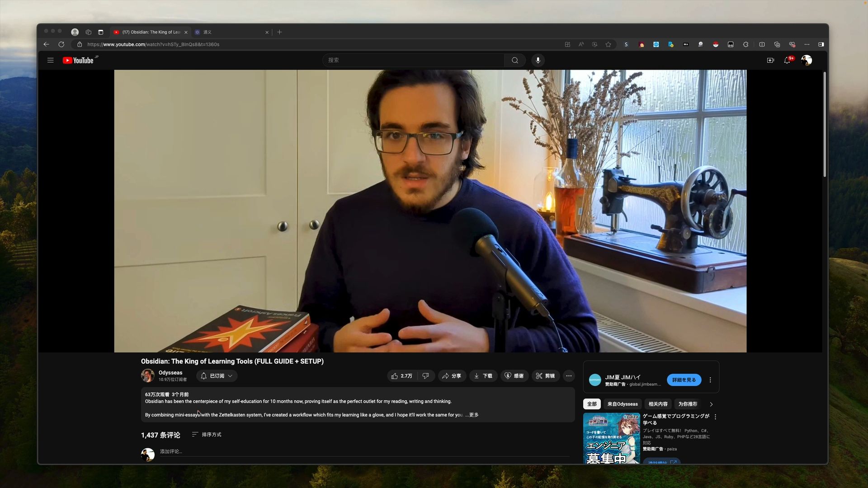The width and height of the screenshot is (868, 488).
Task: Open browser workspaces icon
Action: [x=89, y=32]
